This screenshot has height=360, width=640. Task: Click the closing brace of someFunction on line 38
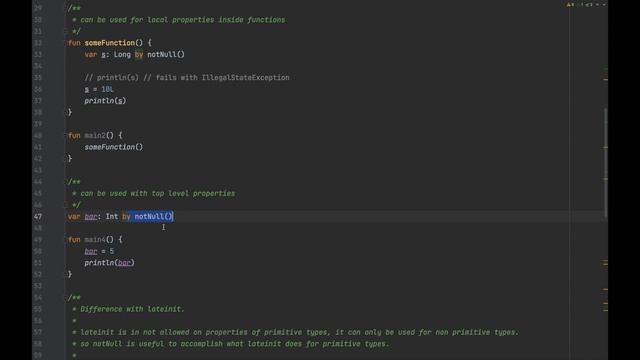click(70, 112)
